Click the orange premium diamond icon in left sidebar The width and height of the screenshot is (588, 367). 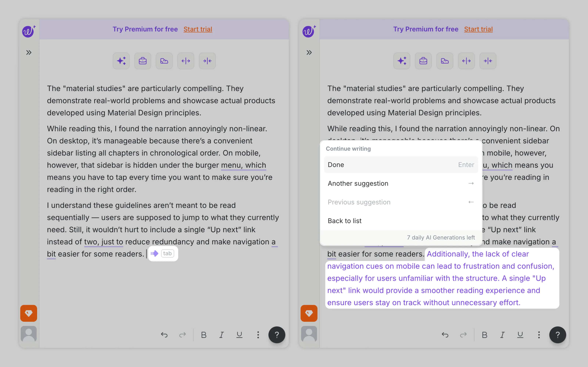tap(29, 313)
